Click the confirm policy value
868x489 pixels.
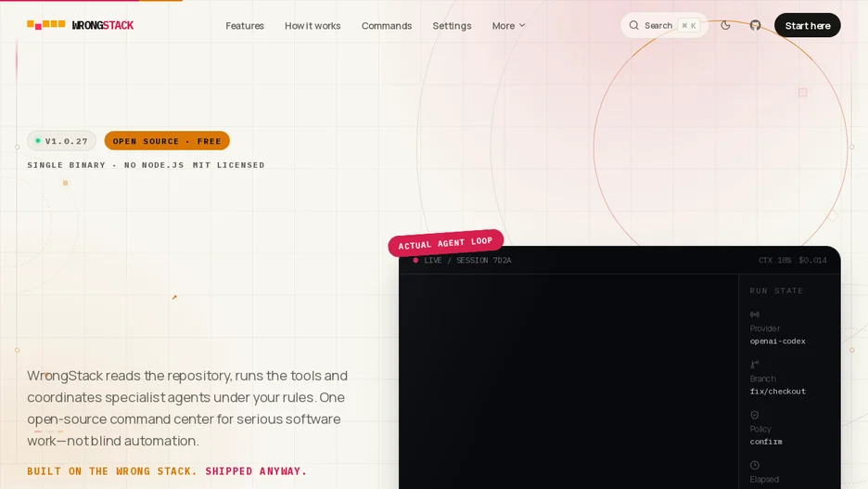(766, 442)
